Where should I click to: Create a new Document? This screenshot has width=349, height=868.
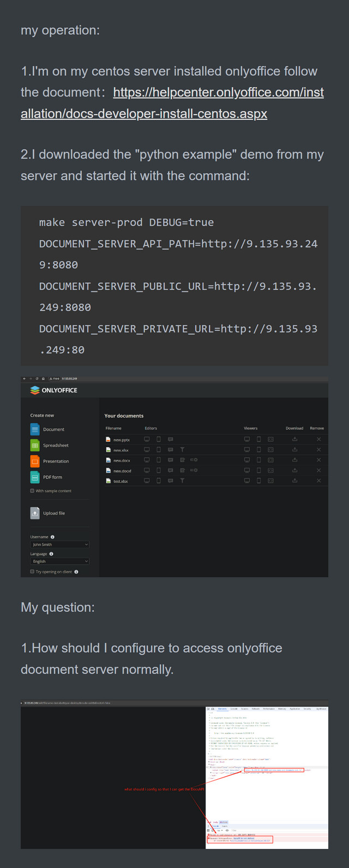pos(47,429)
